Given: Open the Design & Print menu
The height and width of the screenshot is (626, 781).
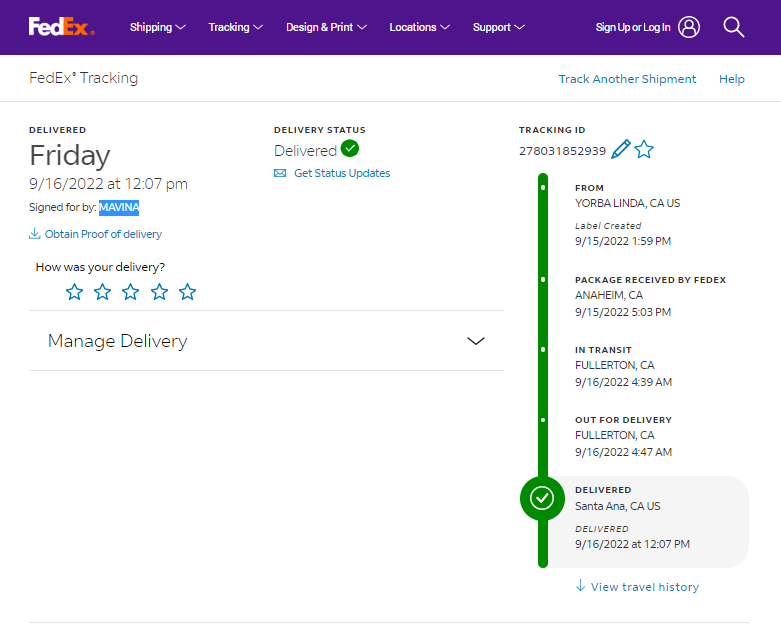Looking at the screenshot, I should coord(326,27).
